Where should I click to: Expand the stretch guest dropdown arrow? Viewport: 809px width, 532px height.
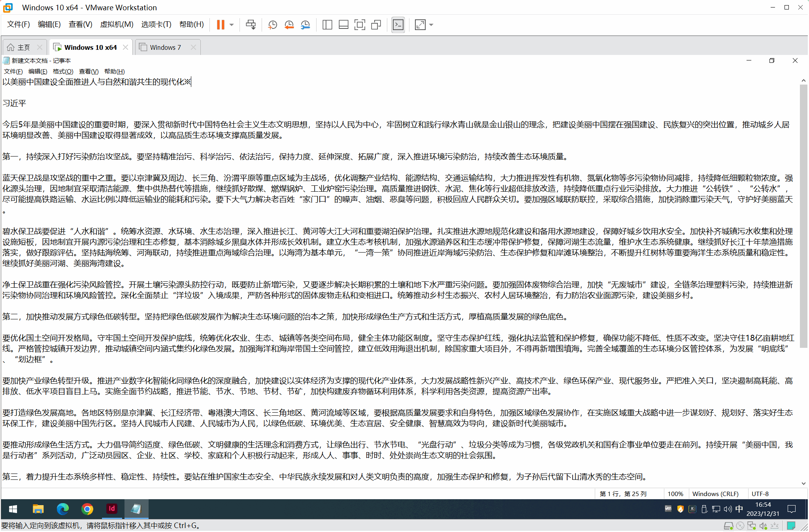[431, 25]
